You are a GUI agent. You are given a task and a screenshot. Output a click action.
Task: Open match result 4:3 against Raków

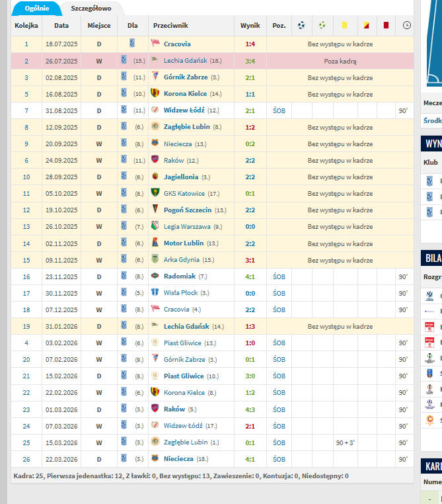[250, 409]
